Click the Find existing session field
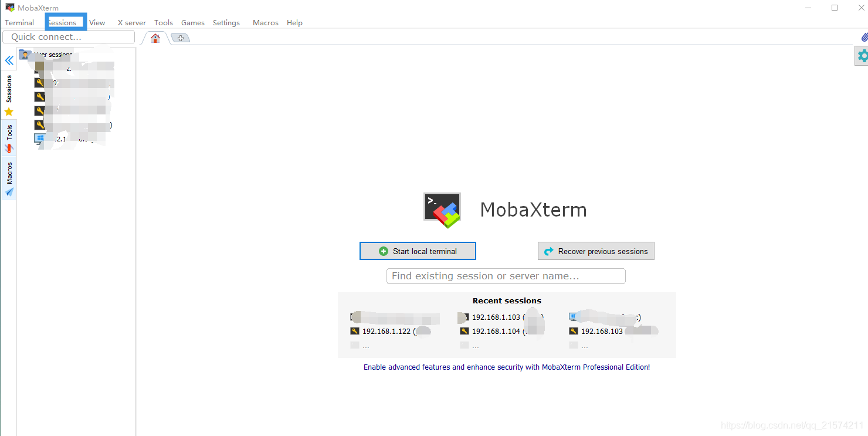Viewport: 868px width, 436px height. [x=506, y=276]
